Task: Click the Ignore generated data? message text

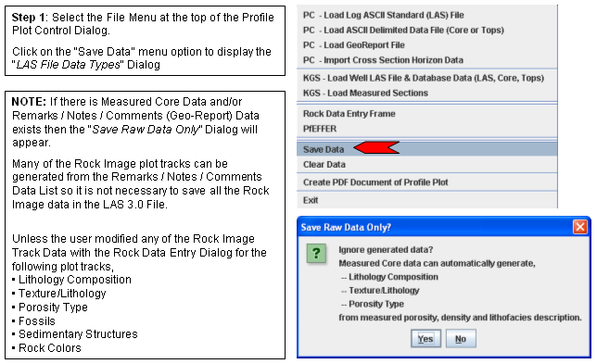Action: [386, 250]
